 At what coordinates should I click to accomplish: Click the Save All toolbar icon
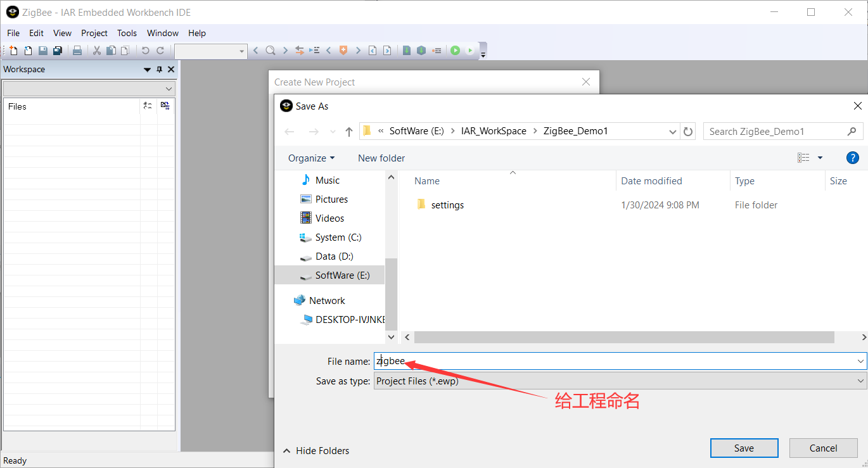[58, 51]
